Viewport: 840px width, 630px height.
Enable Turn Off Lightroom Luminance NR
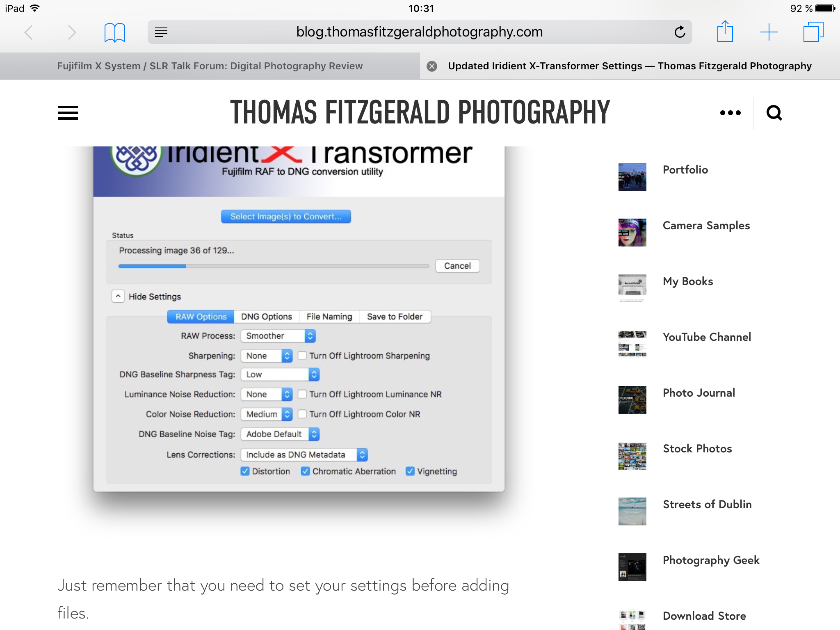point(302,394)
